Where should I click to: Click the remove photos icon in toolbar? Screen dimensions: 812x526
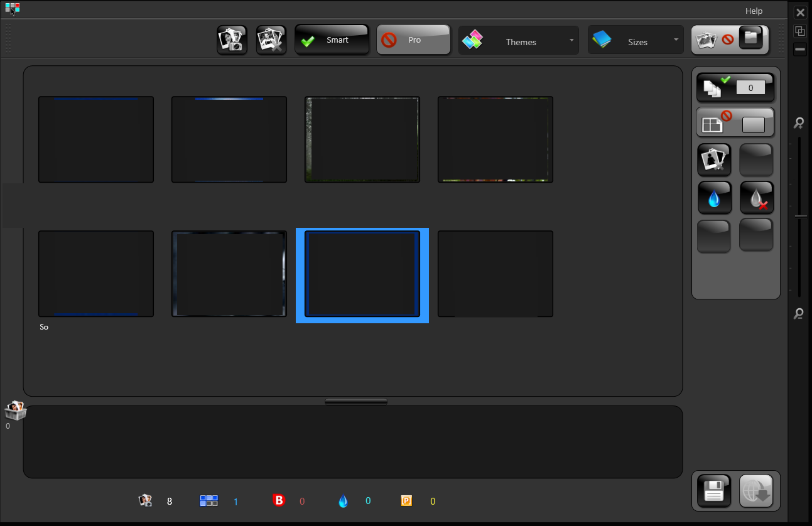(x=271, y=40)
